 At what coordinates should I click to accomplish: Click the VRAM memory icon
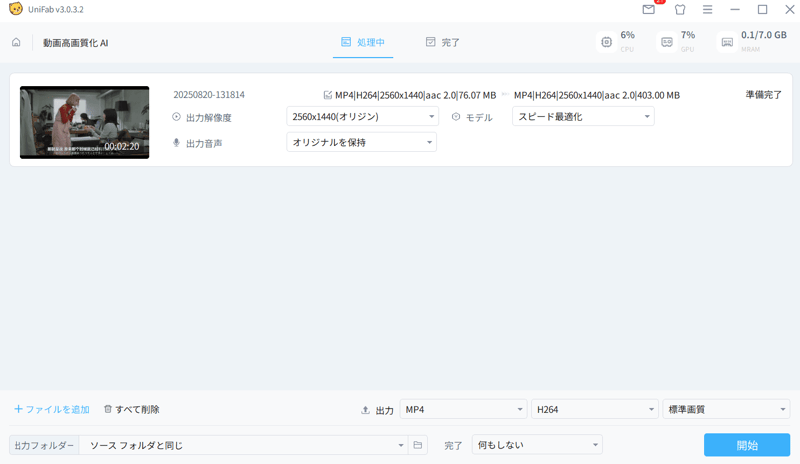[x=727, y=42]
